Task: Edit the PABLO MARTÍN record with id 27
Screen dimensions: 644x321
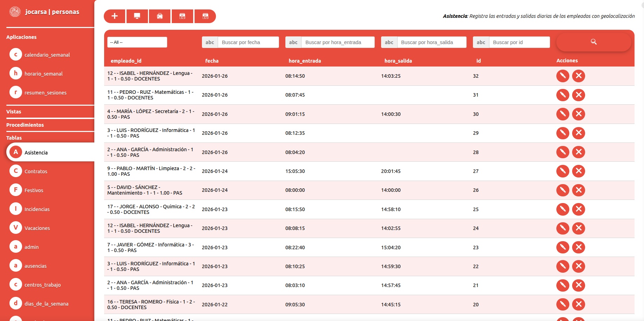Action: [x=562, y=171]
